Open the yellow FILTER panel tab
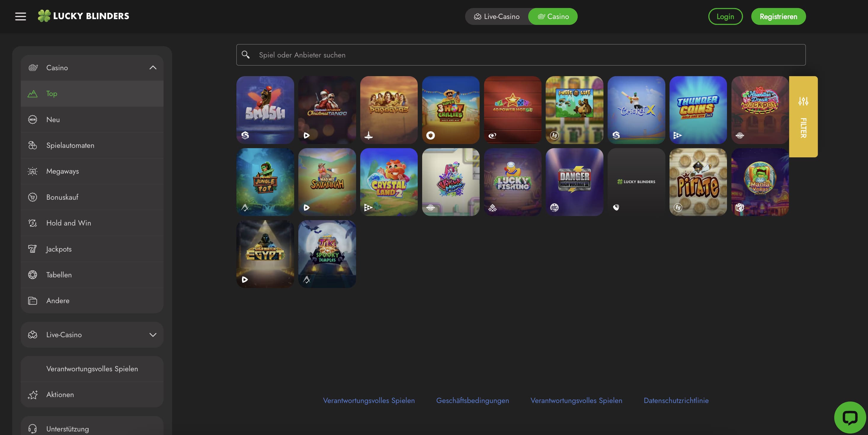Viewport: 868px width, 435px height. click(803, 128)
